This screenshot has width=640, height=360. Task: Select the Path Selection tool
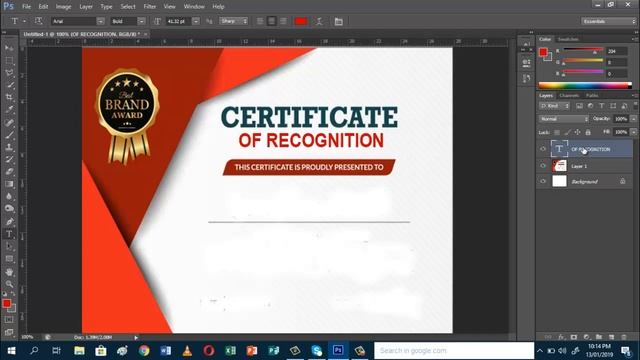coord(9,247)
